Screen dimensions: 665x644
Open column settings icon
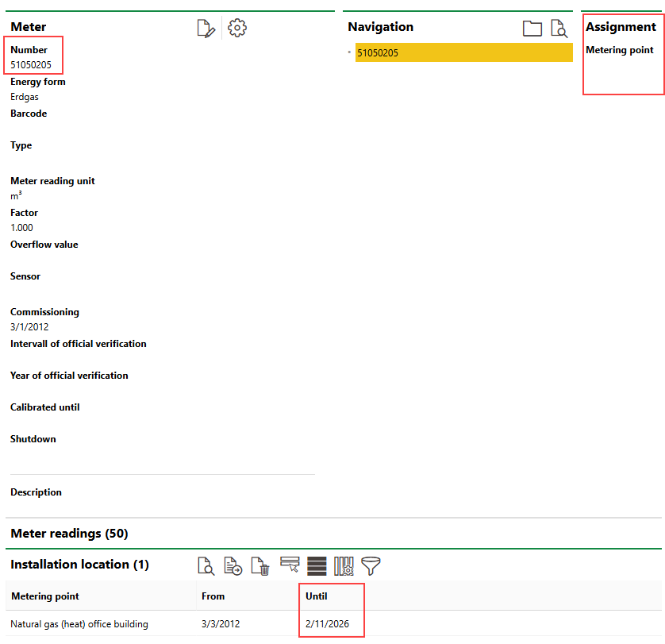[344, 565]
